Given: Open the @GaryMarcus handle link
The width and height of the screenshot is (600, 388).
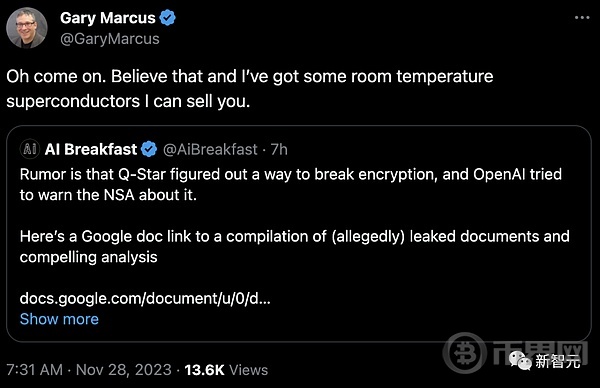Looking at the screenshot, I should click(110, 39).
